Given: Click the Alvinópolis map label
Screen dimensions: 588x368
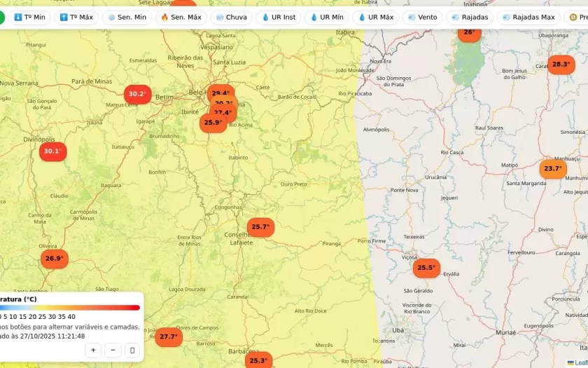Looking at the screenshot, I should [x=376, y=130].
